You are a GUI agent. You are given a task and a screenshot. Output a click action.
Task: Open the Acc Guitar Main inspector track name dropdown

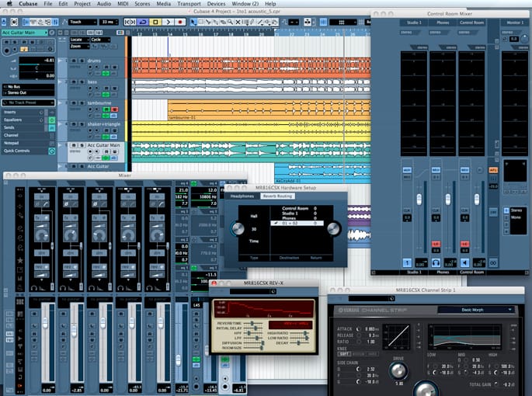24,33
